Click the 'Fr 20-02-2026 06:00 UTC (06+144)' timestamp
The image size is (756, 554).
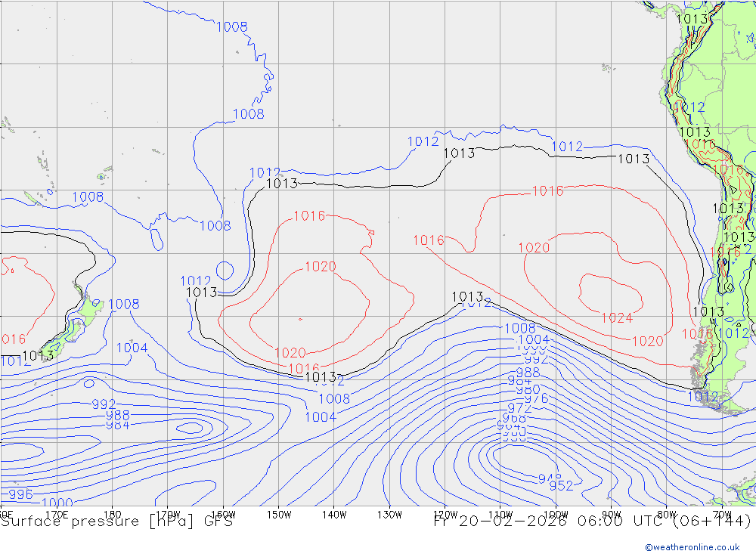[593, 522]
